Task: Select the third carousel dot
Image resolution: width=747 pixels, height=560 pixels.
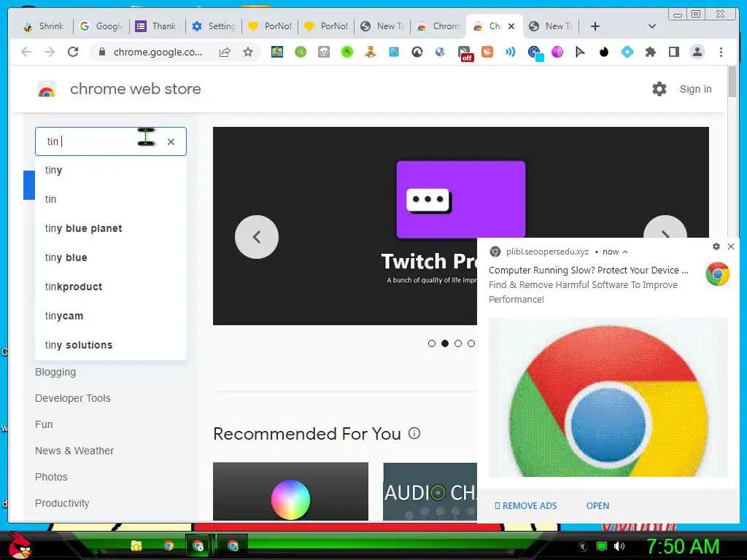Action: coord(458,343)
